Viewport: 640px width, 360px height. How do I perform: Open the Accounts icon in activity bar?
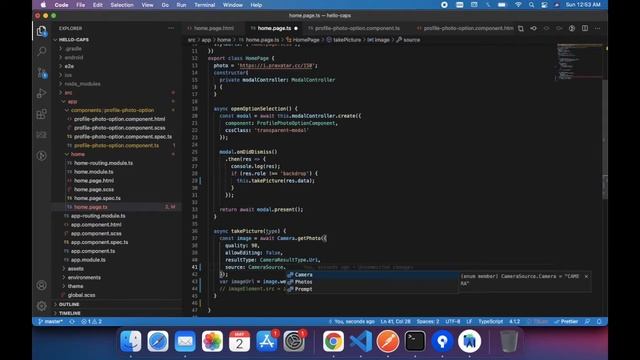tap(41, 285)
